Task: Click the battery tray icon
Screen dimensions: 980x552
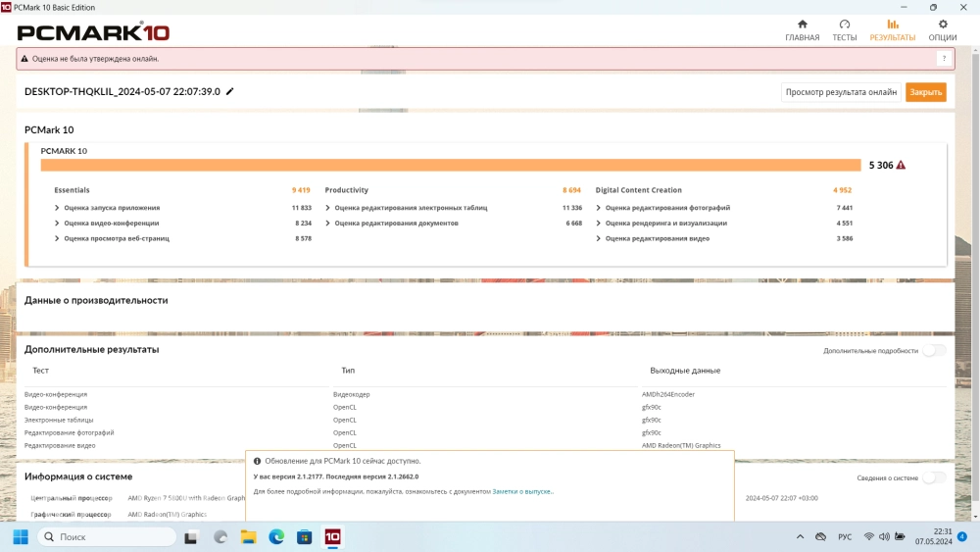Action: 900,537
